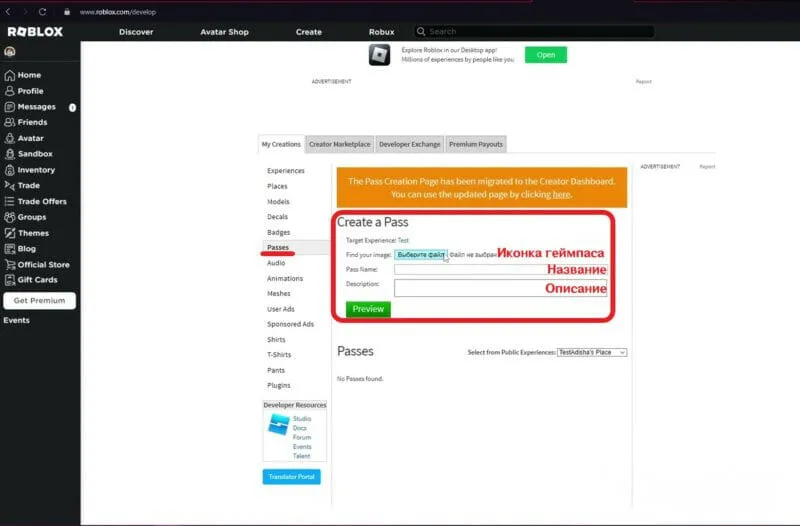
Task: Select Badges in creations list
Action: point(279,232)
